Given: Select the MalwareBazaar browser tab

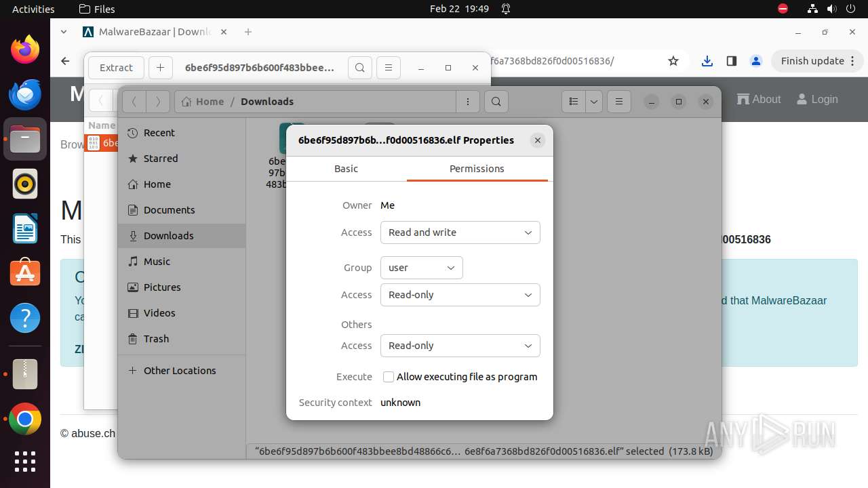Looking at the screenshot, I should [x=155, y=32].
